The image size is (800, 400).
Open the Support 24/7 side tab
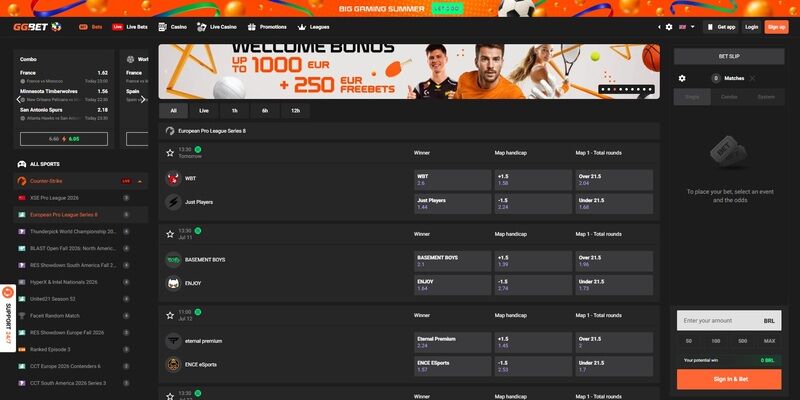click(x=8, y=318)
